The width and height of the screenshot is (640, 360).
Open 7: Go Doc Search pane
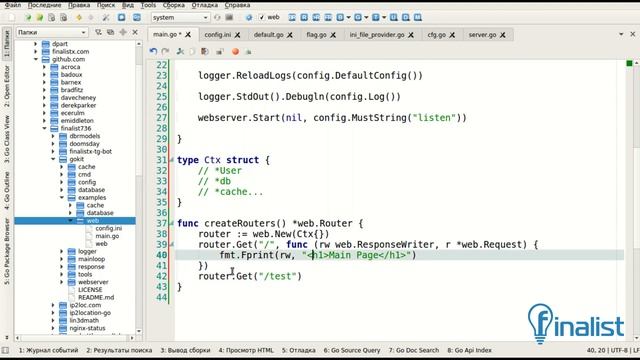pyautogui.click(x=414, y=350)
